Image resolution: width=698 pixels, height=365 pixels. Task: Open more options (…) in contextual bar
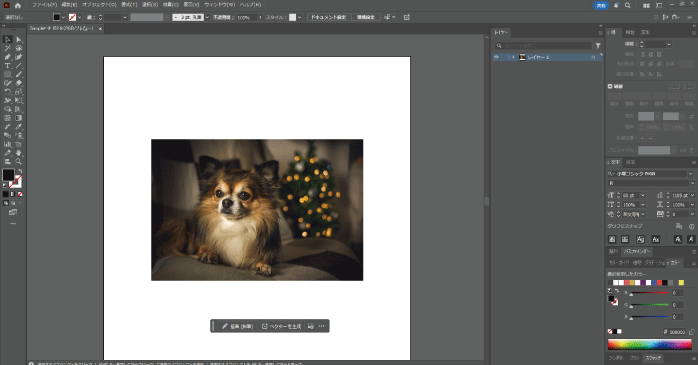tap(321, 326)
